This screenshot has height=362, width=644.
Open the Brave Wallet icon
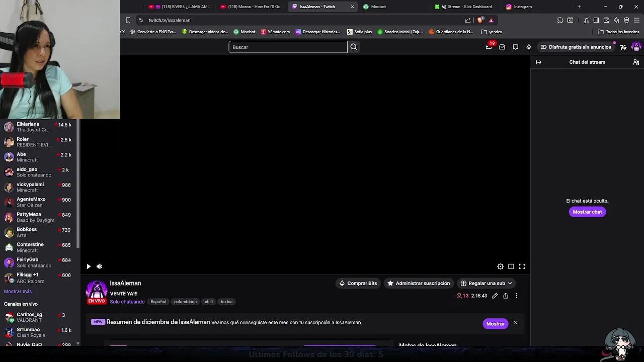pos(606,20)
